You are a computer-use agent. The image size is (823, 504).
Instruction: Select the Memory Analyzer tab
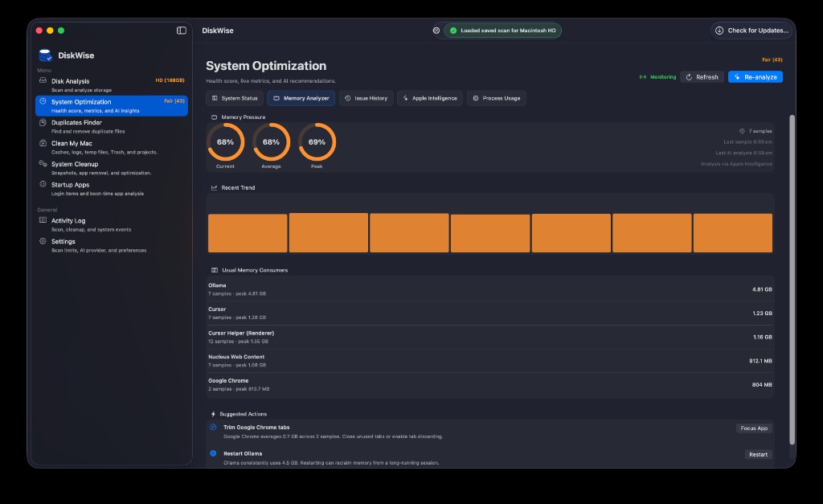point(301,98)
